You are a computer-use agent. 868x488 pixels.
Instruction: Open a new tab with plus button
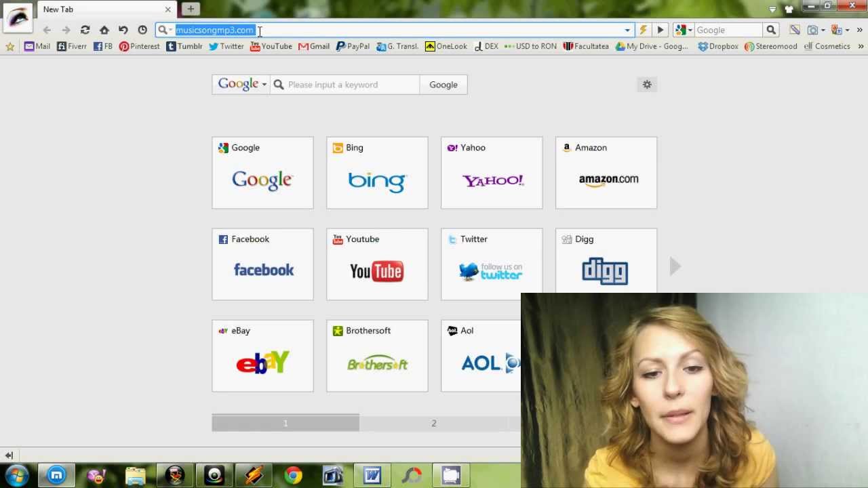click(x=191, y=9)
